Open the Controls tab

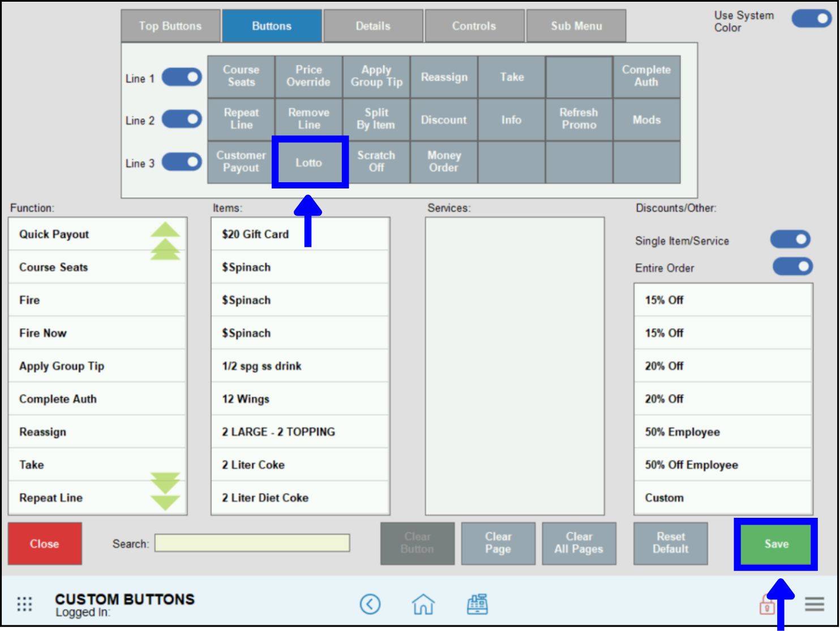[x=474, y=25]
